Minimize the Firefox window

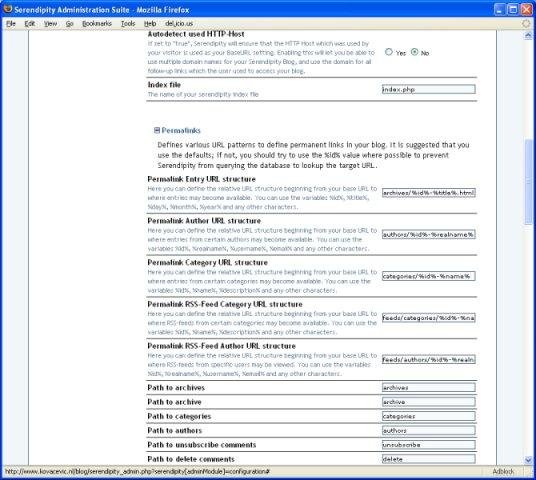[500, 10]
